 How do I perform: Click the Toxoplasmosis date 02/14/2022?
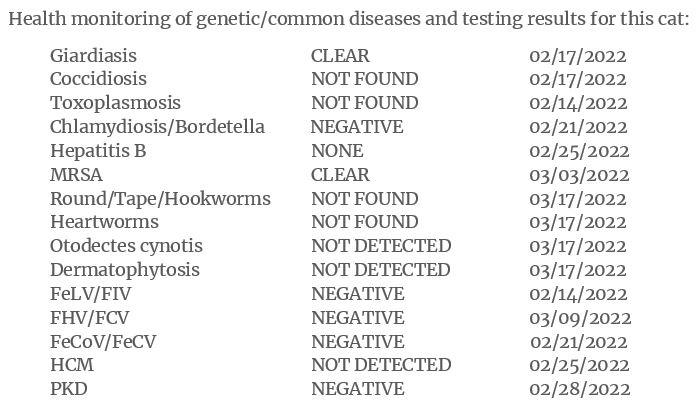coord(578,103)
